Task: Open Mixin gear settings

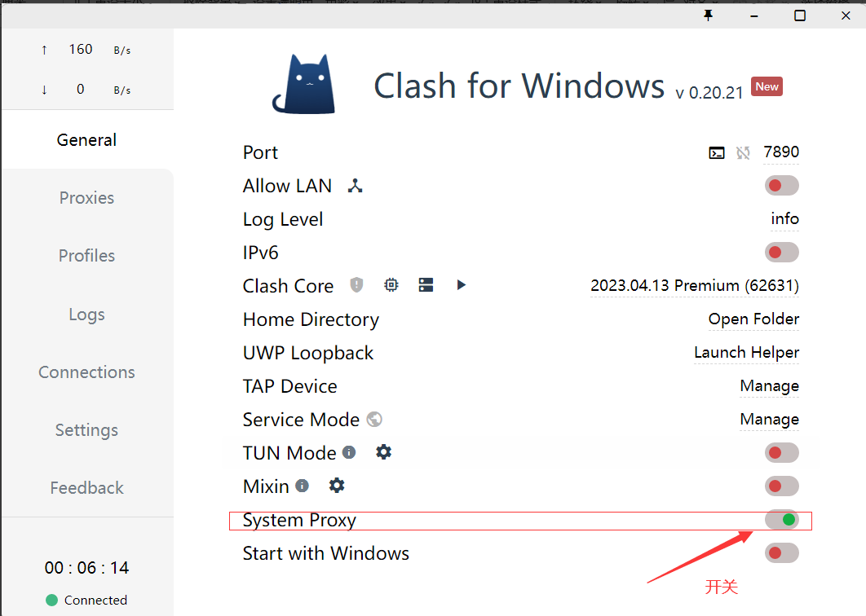Action: pyautogui.click(x=337, y=486)
